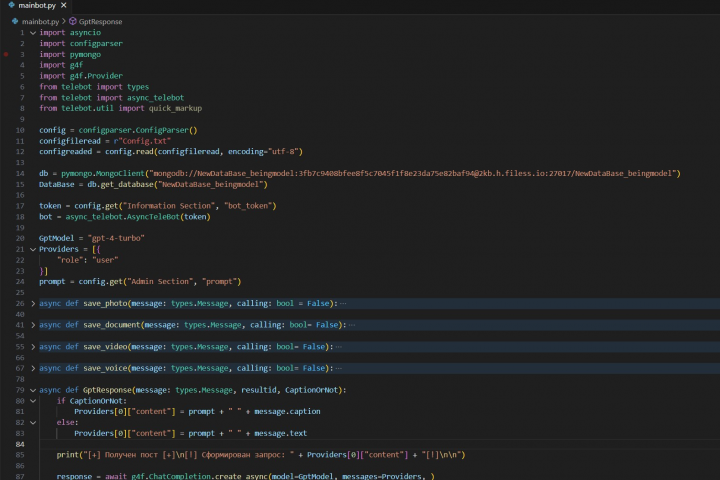Click resultid parameter in GptResponse signature
The height and width of the screenshot is (480, 720).
click(x=259, y=390)
